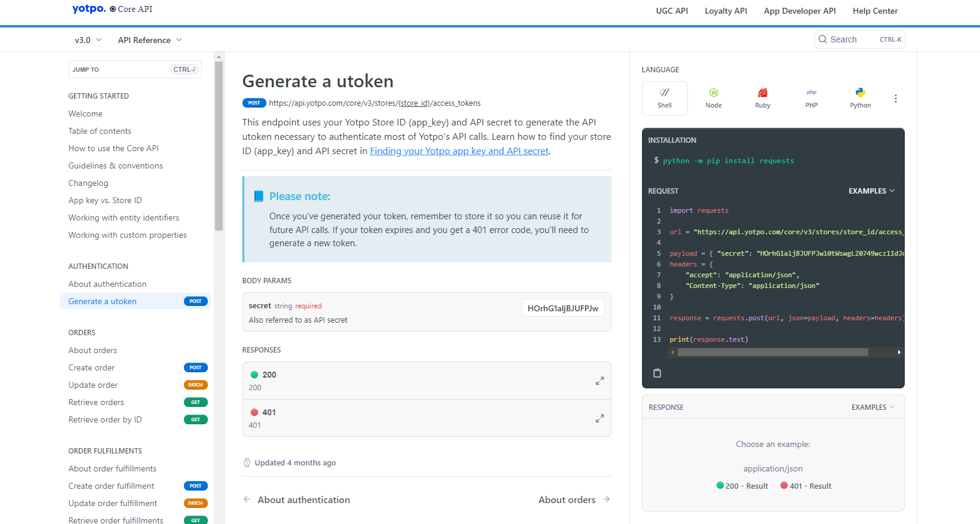Click the yotpo logo
The height and width of the screenshot is (524, 980).
tap(89, 9)
